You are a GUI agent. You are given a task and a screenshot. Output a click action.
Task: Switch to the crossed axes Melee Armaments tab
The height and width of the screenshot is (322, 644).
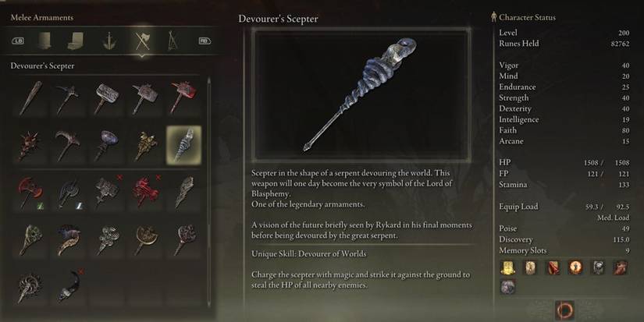click(x=143, y=41)
